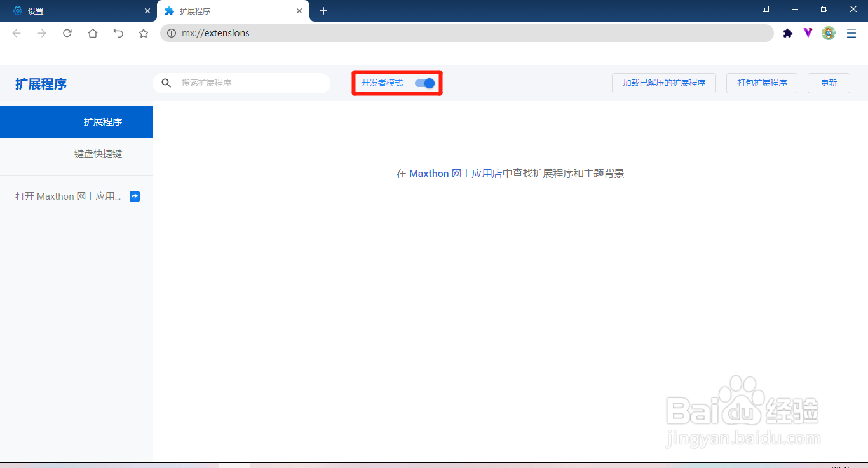Viewport: 868px width, 468px height.
Task: Click the tab layout icon in title bar
Action: (766, 9)
